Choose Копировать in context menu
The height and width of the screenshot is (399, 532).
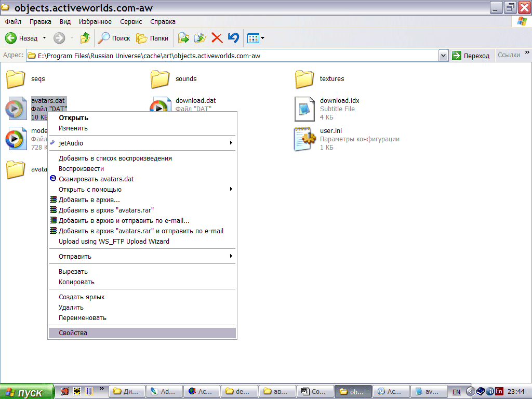pos(142,282)
